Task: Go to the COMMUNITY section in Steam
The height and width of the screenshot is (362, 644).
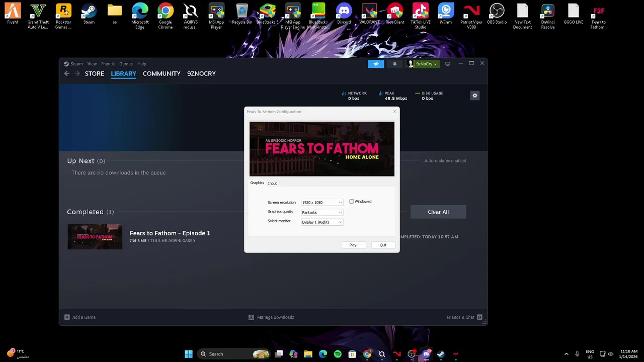Action: 162,73
